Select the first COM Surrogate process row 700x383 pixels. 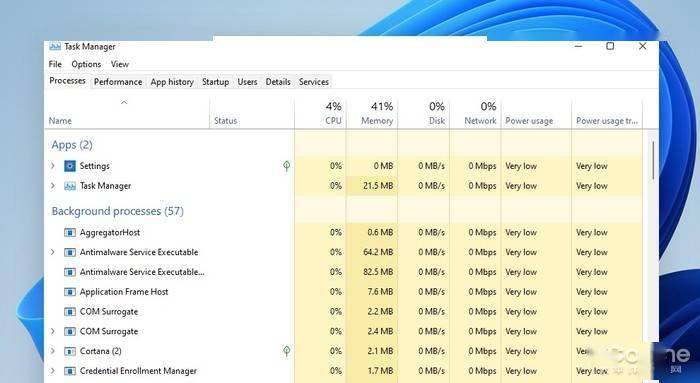344,312
